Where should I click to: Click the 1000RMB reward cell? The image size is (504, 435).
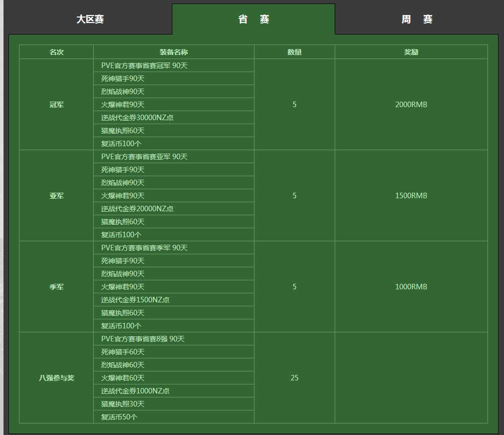coord(411,287)
